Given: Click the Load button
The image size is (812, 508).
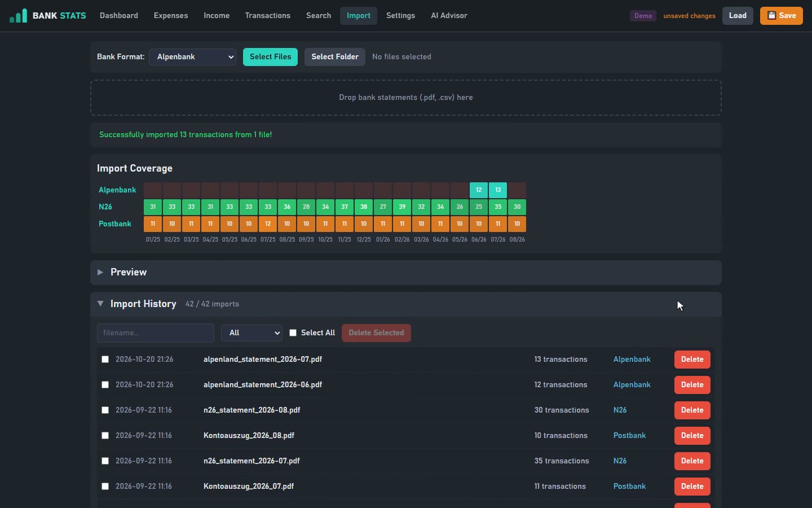Looking at the screenshot, I should pos(738,16).
